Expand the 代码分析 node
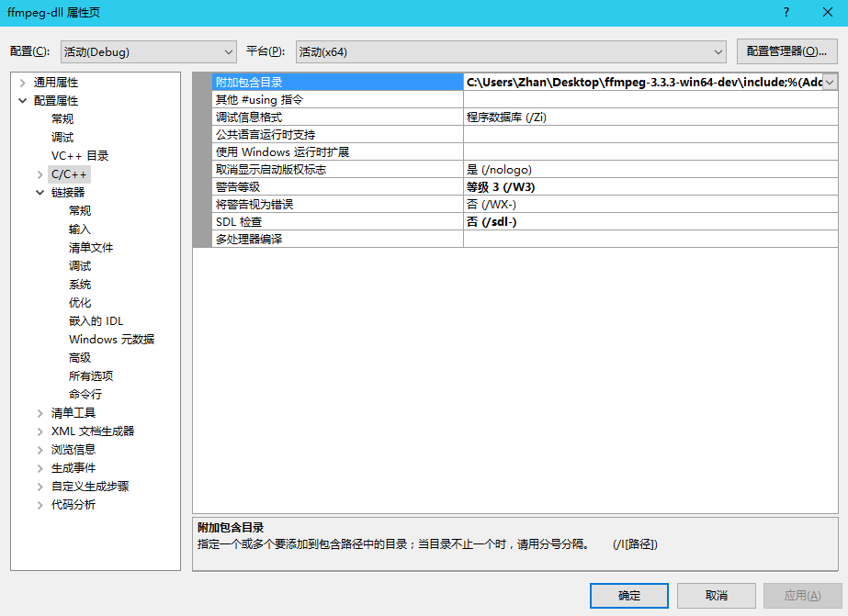The height and width of the screenshot is (616, 848). pyautogui.click(x=40, y=505)
